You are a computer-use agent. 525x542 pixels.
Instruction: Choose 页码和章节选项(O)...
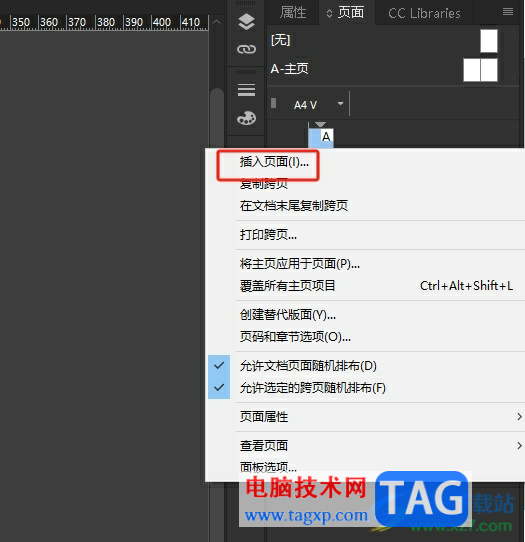[x=365, y=336]
